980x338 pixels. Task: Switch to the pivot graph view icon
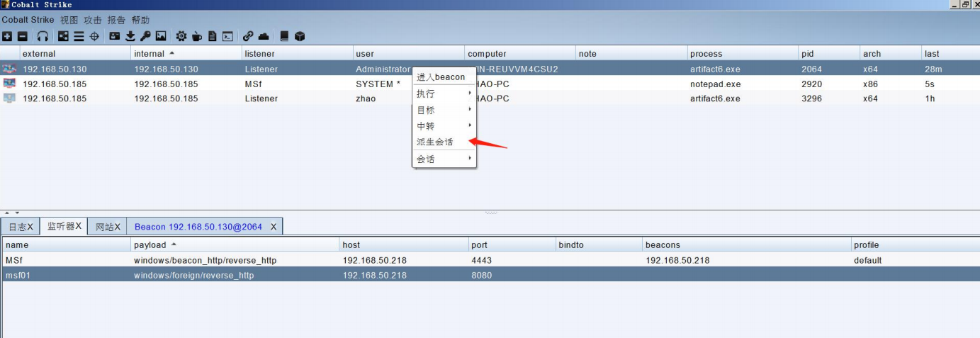point(63,36)
